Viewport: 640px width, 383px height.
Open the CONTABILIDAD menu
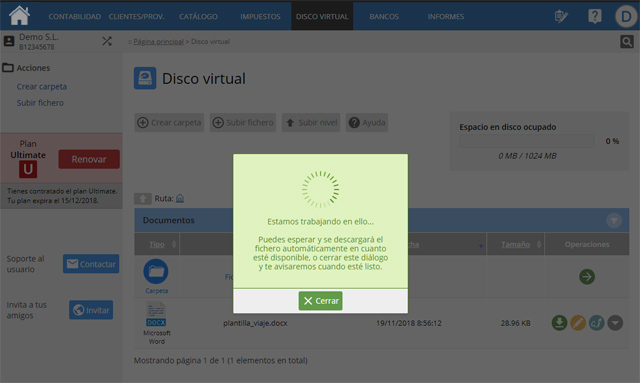click(74, 17)
